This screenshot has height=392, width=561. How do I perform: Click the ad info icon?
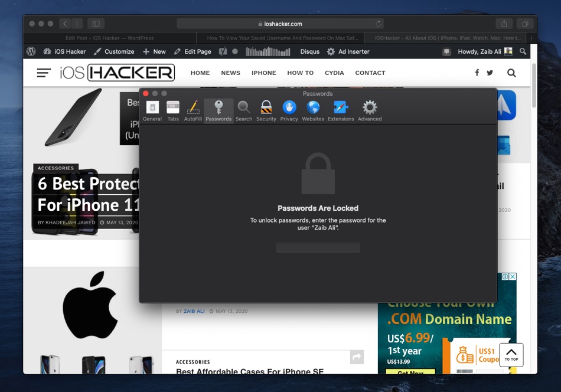[x=505, y=276]
